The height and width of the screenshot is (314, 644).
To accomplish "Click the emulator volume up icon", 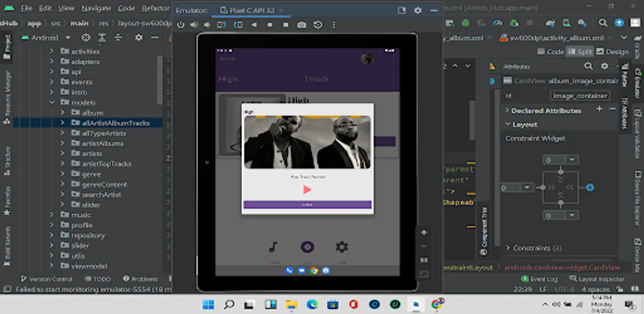I will (x=194, y=25).
